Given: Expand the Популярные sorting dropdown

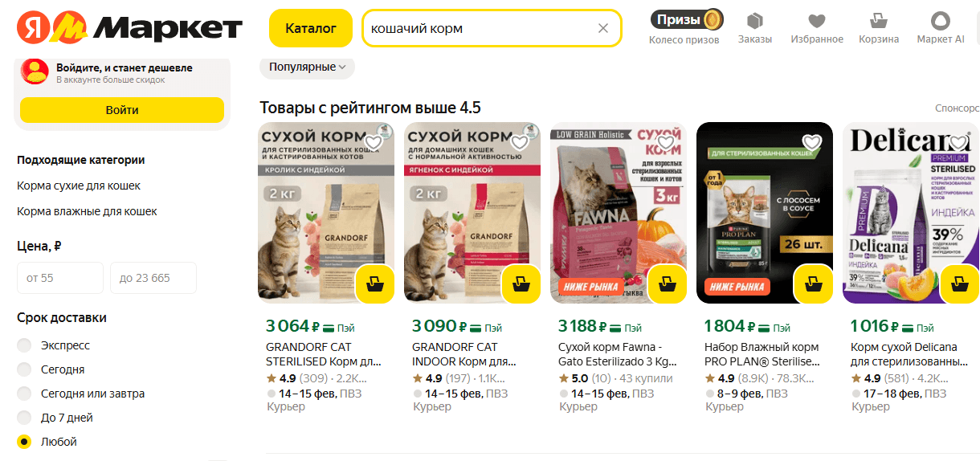Looking at the screenshot, I should (307, 67).
